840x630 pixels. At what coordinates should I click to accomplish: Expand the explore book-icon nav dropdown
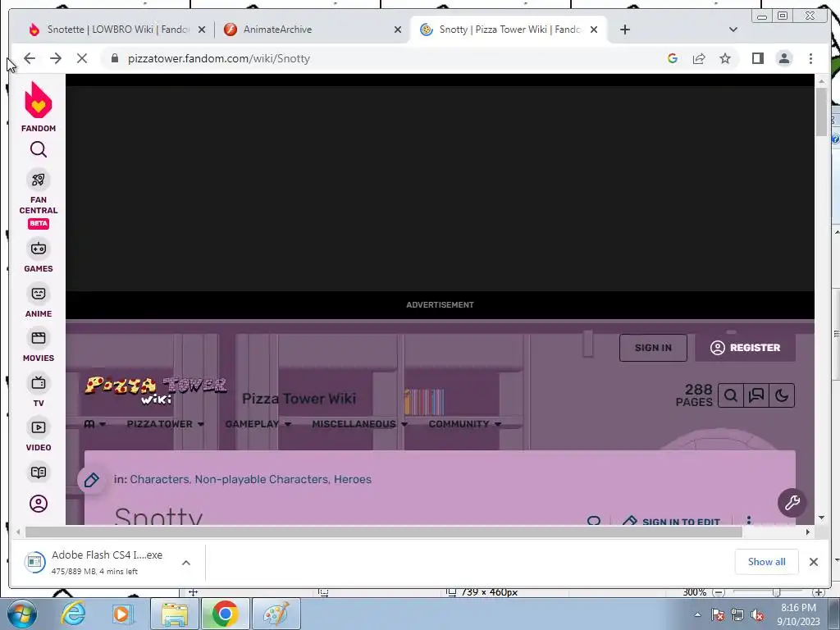[95, 424]
